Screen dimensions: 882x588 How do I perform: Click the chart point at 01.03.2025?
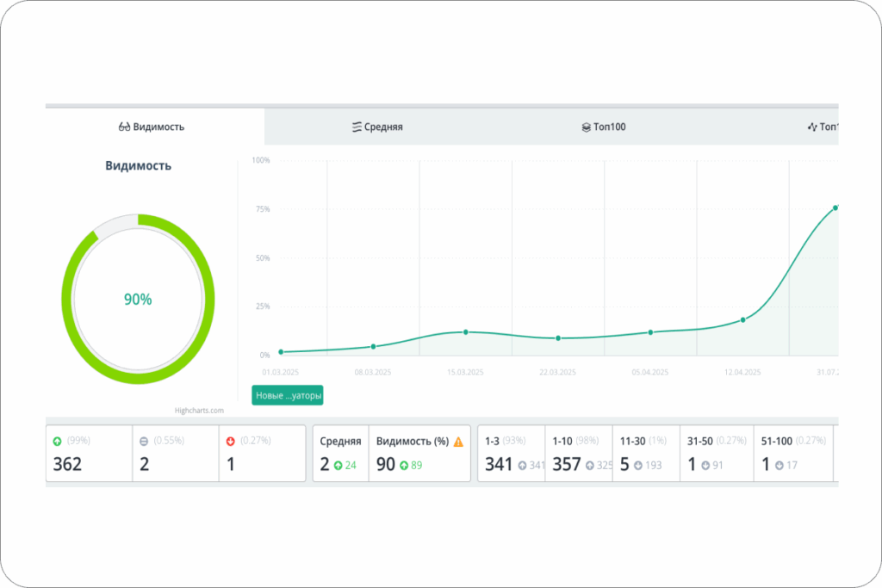coord(282,352)
